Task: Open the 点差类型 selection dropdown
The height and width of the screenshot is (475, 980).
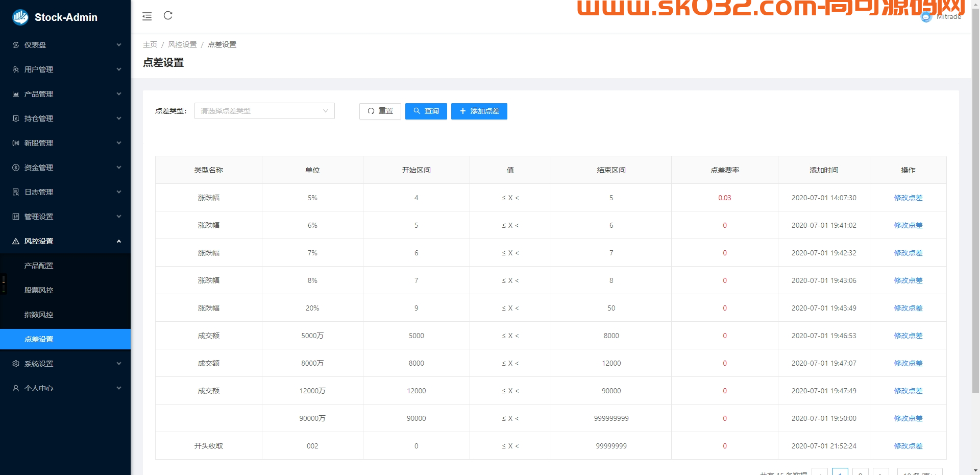Action: [x=264, y=111]
